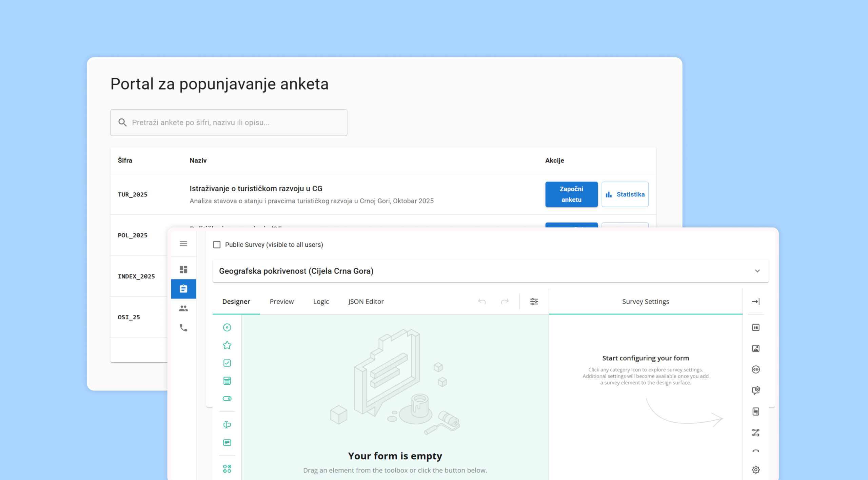Enable the Public Survey checkbox
Image resolution: width=868 pixels, height=480 pixels.
(x=217, y=245)
